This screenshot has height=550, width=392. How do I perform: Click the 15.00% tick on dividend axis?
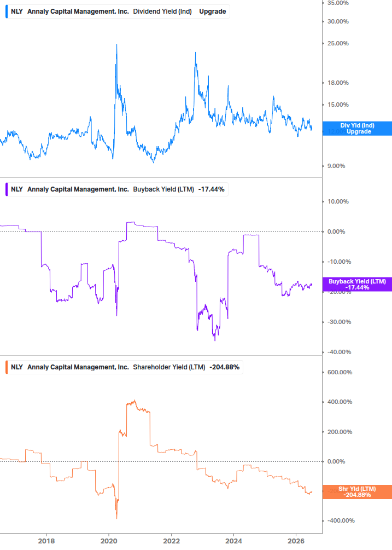pyautogui.click(x=338, y=105)
